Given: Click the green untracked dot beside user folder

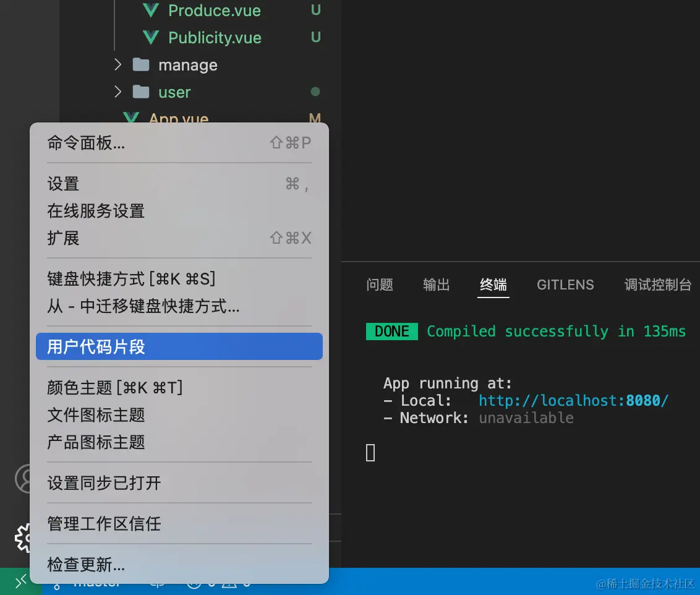Looking at the screenshot, I should click(315, 92).
